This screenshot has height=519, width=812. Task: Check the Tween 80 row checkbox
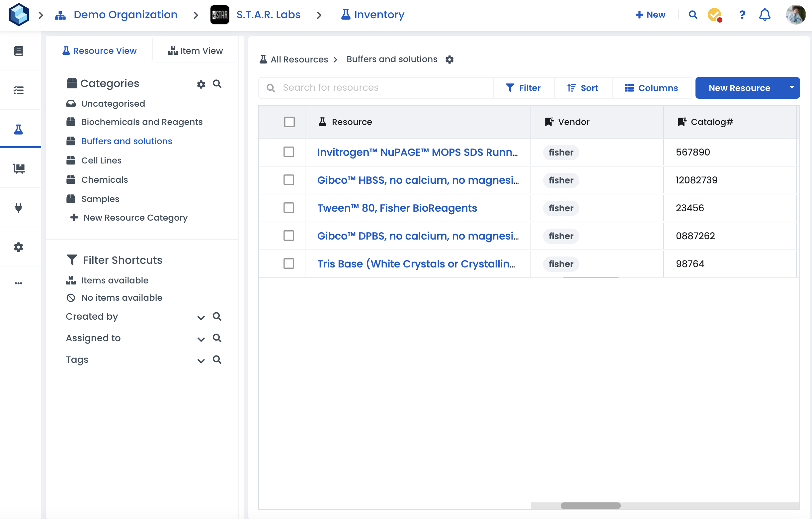click(289, 208)
